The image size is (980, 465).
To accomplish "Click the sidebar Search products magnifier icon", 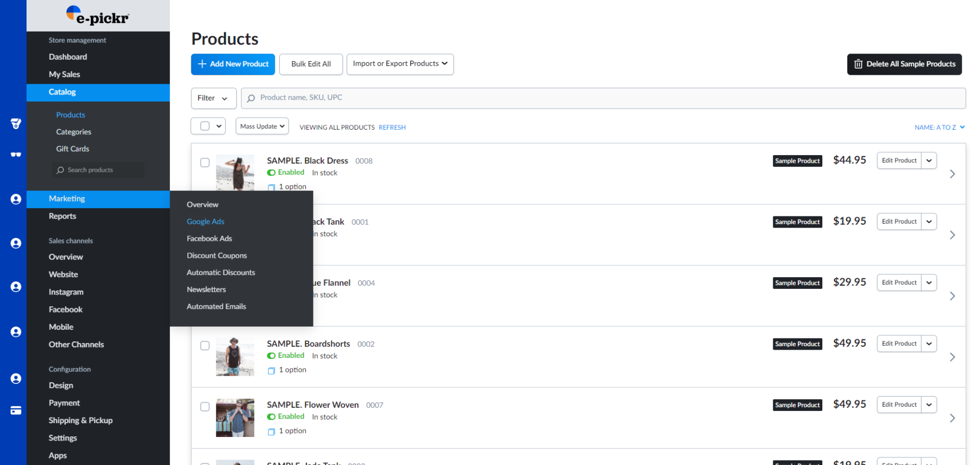I will click(x=60, y=170).
